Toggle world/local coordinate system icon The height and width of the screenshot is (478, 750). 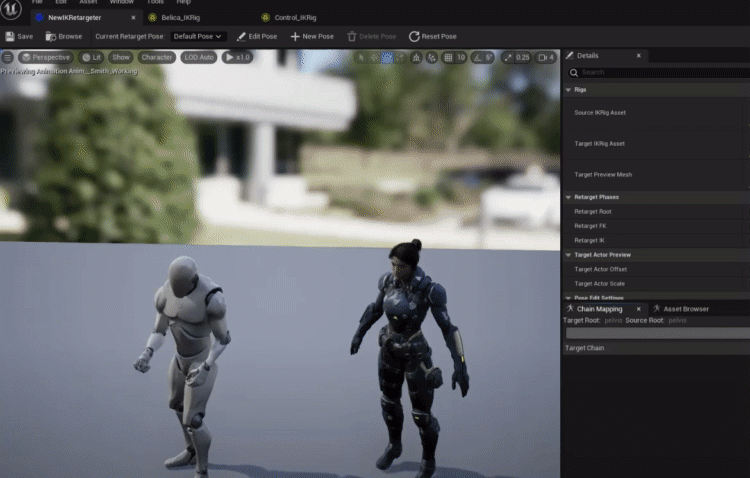(x=416, y=57)
